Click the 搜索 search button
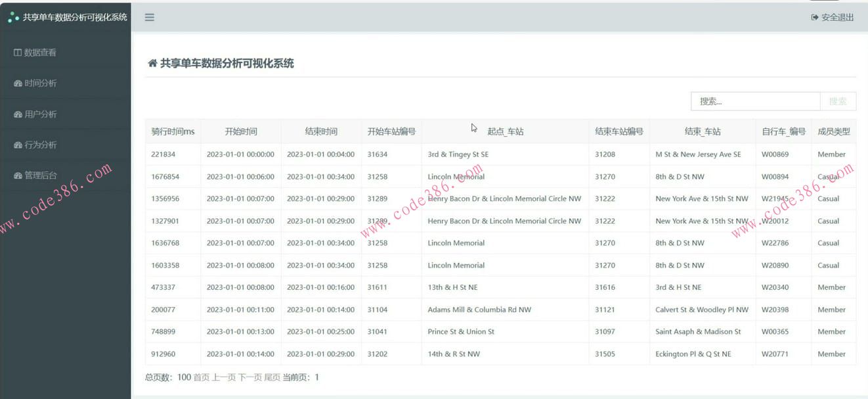The height and width of the screenshot is (399, 868). point(837,101)
